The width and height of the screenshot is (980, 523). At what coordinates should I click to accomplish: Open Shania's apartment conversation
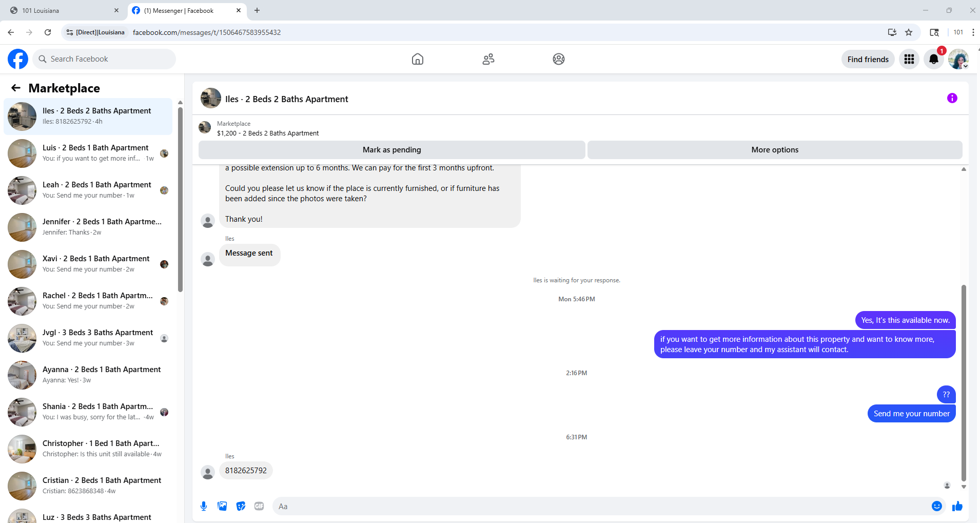point(88,412)
